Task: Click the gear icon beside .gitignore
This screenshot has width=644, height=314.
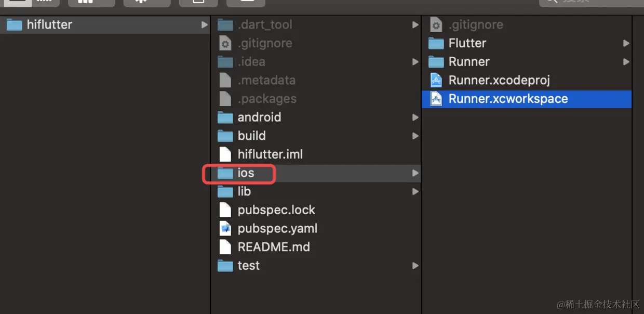Action: point(435,24)
